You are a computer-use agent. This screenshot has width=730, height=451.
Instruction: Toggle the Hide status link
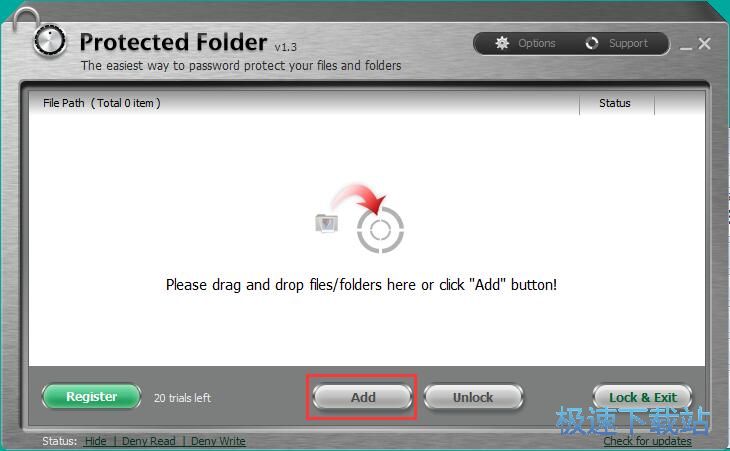coord(95,441)
